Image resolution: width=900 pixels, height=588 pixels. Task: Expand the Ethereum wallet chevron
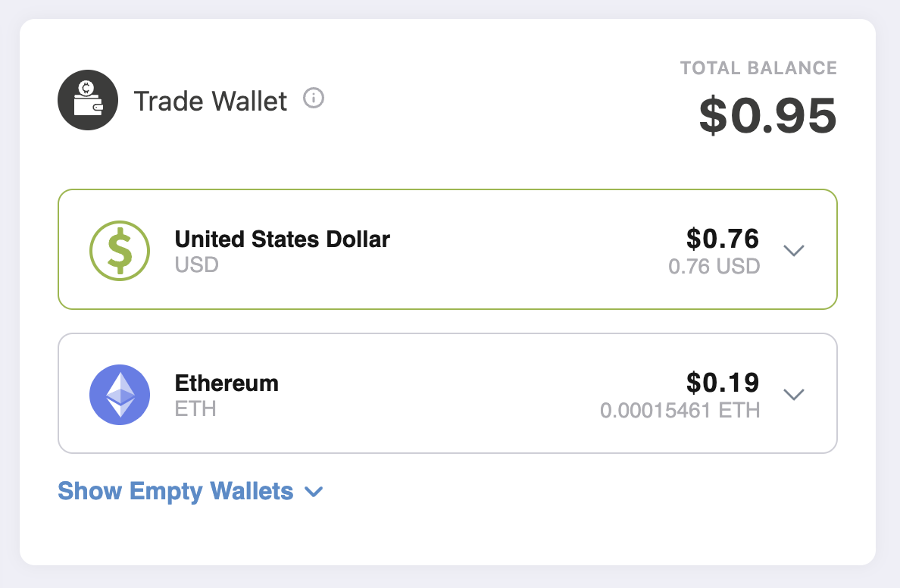pyautogui.click(x=794, y=395)
